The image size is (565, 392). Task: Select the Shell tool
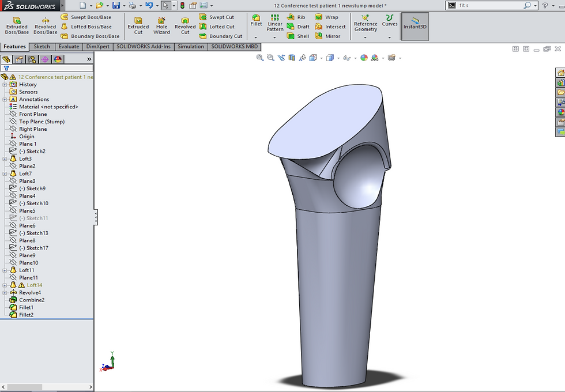pos(298,36)
